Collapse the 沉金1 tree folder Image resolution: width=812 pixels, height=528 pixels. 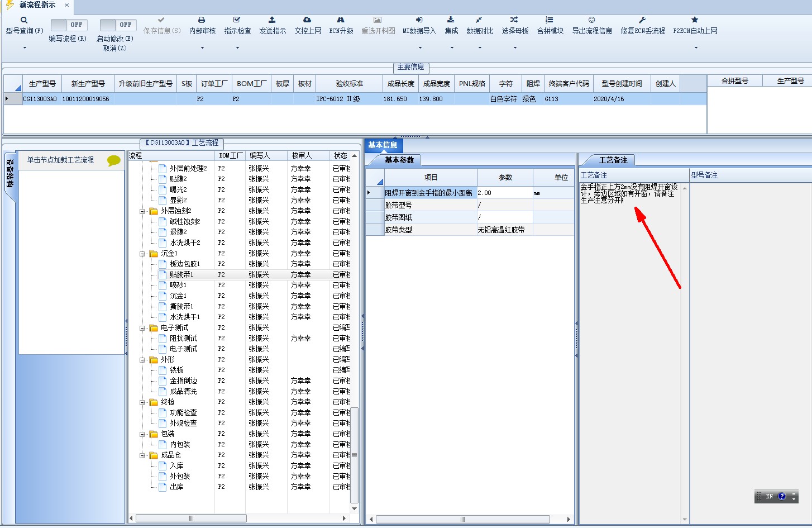point(142,254)
